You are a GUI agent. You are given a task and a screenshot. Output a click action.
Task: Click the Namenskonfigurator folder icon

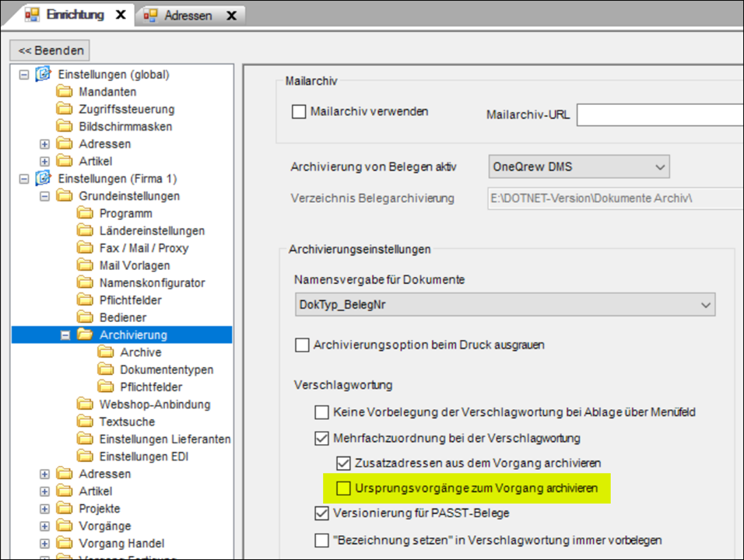tap(85, 283)
